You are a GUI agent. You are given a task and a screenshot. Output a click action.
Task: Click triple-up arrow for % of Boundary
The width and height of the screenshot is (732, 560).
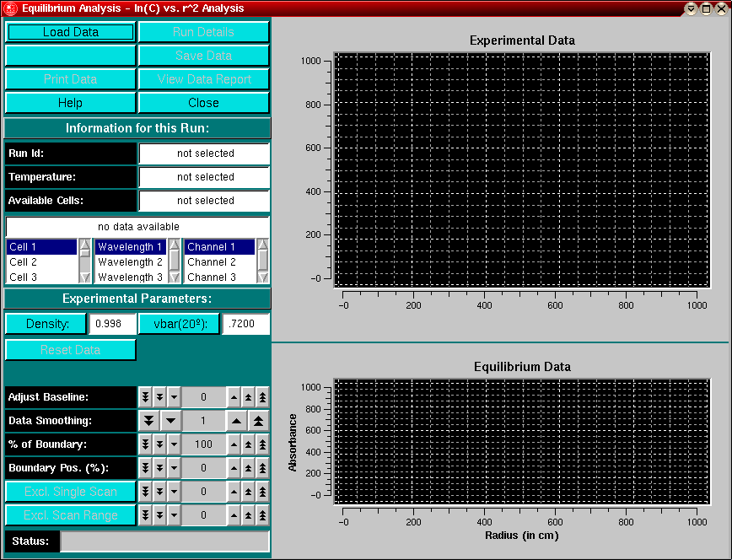[262, 444]
